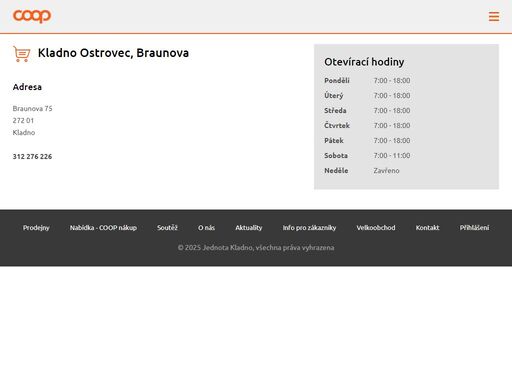This screenshot has height=384, width=512.
Task: Open the Soutěž footer link
Action: pos(167,228)
